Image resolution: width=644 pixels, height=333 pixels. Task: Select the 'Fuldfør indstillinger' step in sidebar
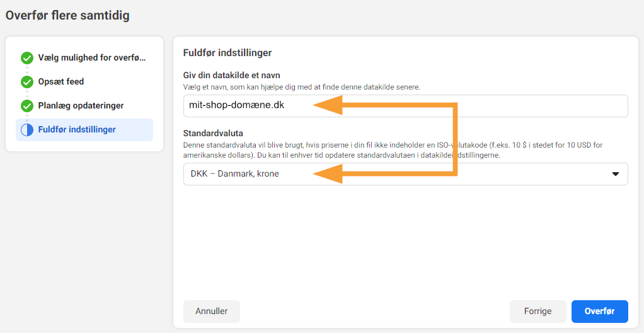pos(84,130)
